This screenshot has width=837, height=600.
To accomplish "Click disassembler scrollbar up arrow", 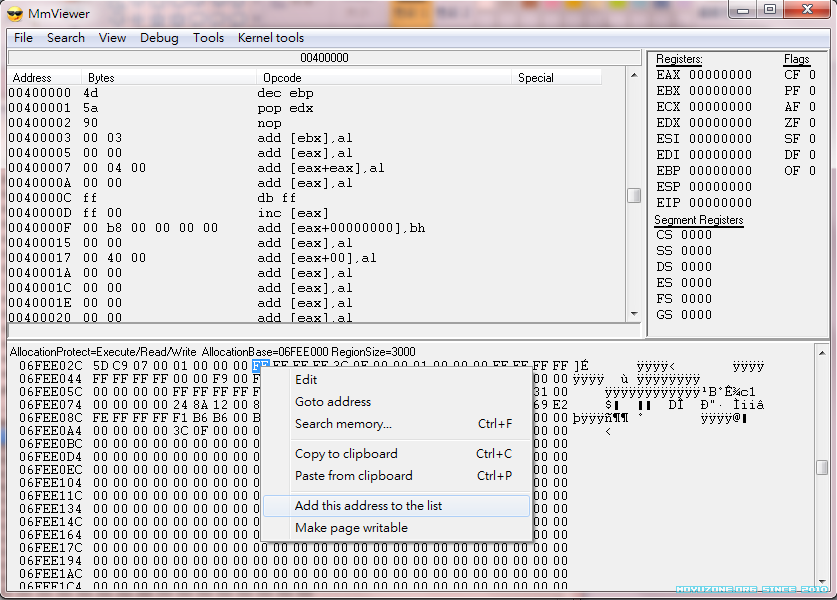I will 633,76.
